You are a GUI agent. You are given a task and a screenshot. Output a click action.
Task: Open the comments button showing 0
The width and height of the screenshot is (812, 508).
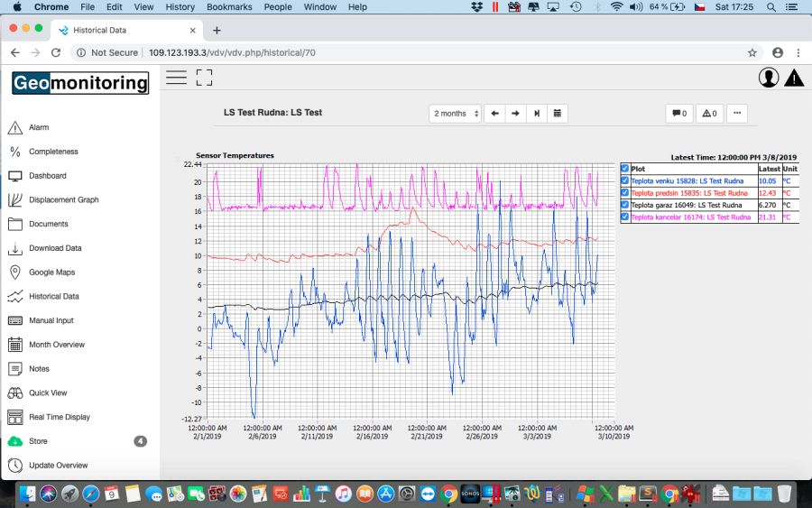coord(679,114)
